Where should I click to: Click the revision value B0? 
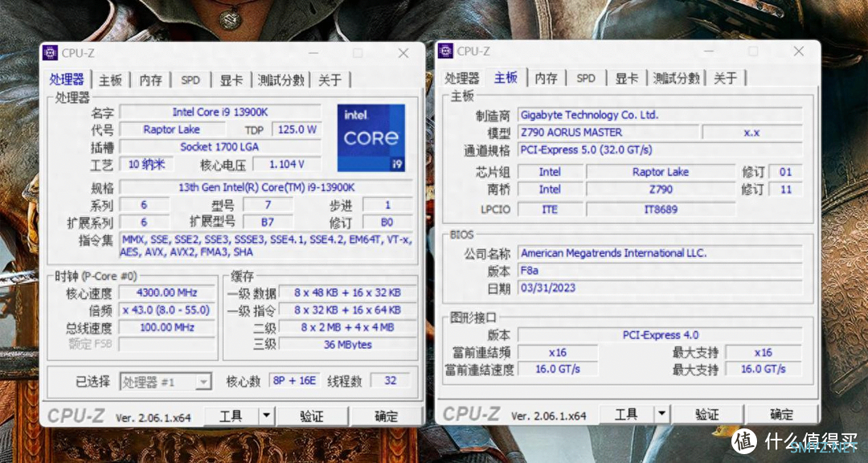(x=387, y=222)
